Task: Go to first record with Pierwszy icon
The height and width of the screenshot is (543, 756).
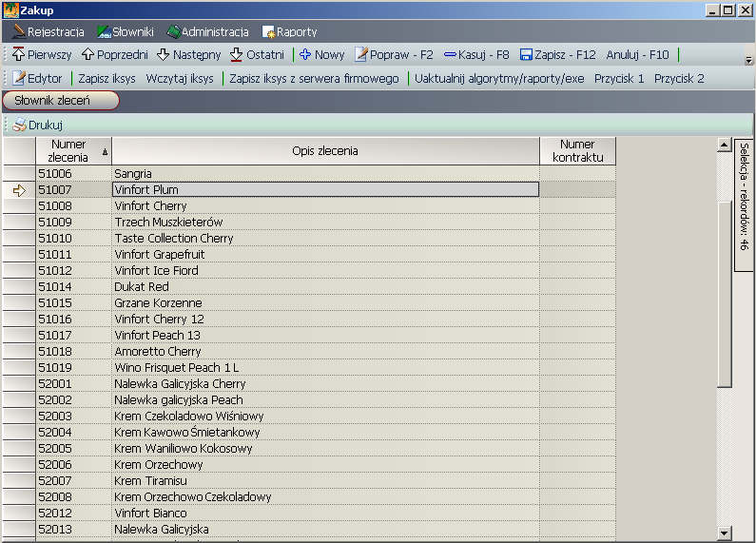Action: pyautogui.click(x=18, y=54)
